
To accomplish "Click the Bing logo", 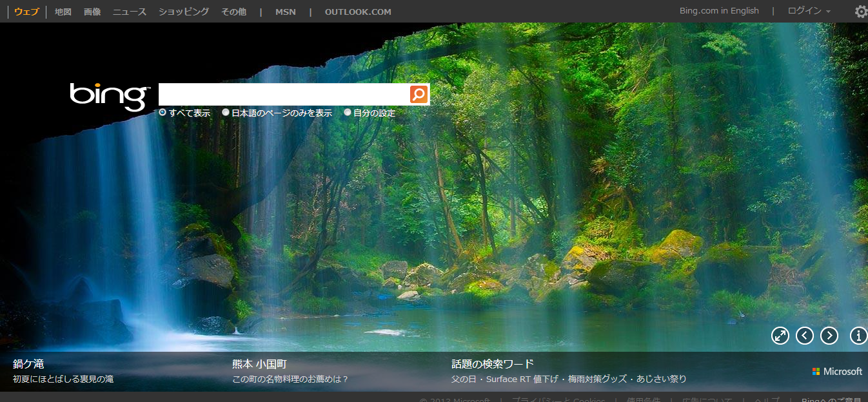I will click(110, 96).
